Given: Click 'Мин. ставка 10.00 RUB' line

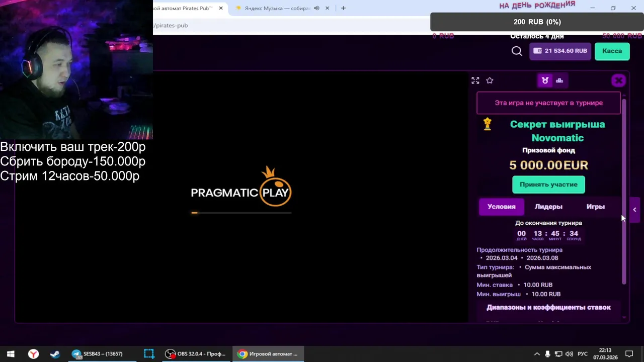Looking at the screenshot, I should click(x=515, y=285).
